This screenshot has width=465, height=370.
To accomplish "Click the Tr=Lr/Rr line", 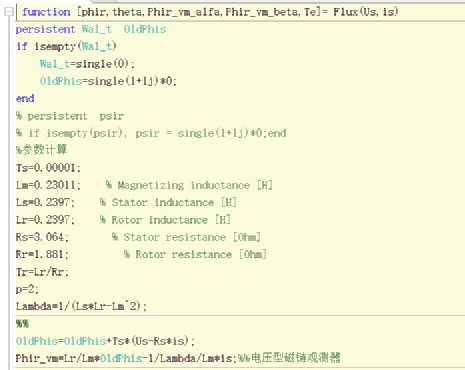I will [42, 272].
